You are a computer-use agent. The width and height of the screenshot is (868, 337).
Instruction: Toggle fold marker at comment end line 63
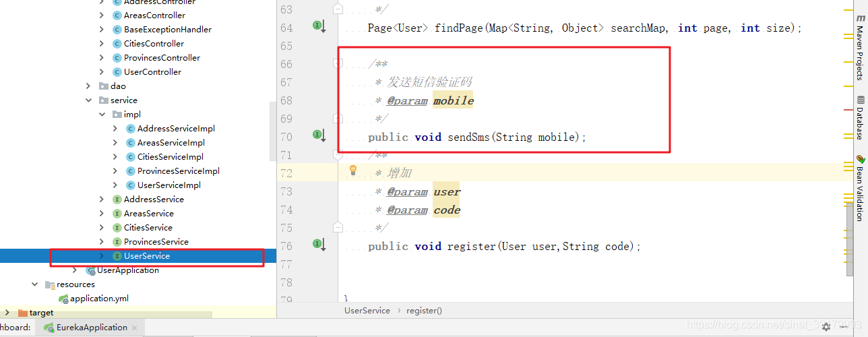pyautogui.click(x=338, y=9)
